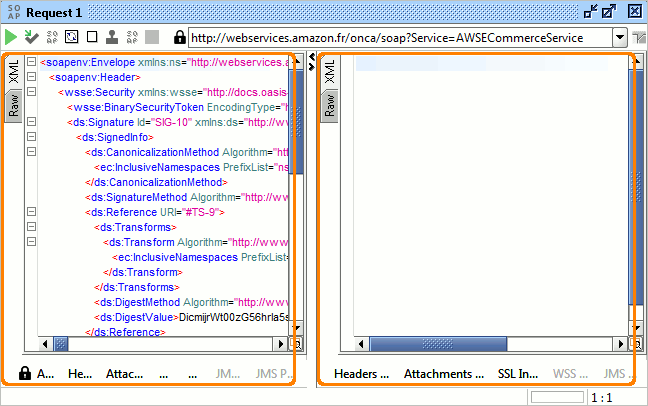The height and width of the screenshot is (406, 648).
Task: Cancel request with the gray stop square
Action: point(152,37)
